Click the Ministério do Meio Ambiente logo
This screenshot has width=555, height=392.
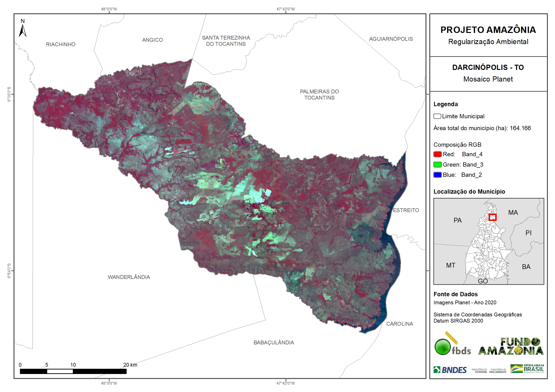(497, 371)
